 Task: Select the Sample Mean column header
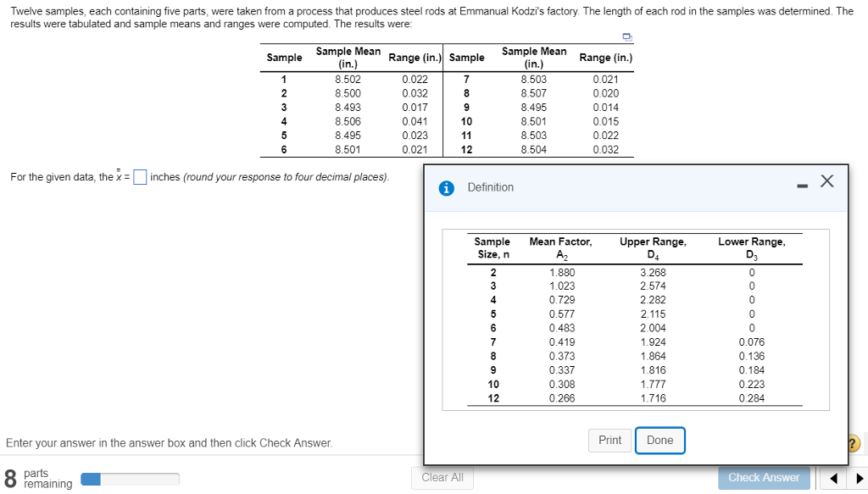coord(348,56)
